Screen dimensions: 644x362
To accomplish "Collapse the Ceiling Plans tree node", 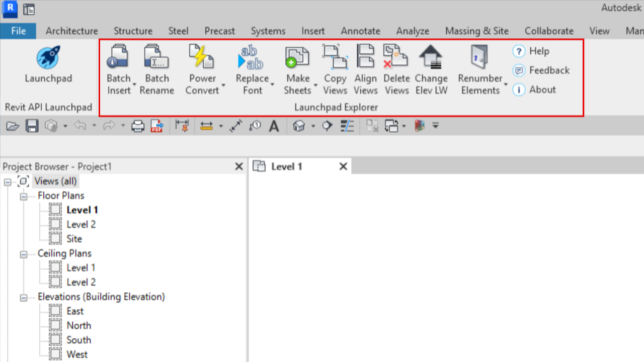I will (23, 254).
